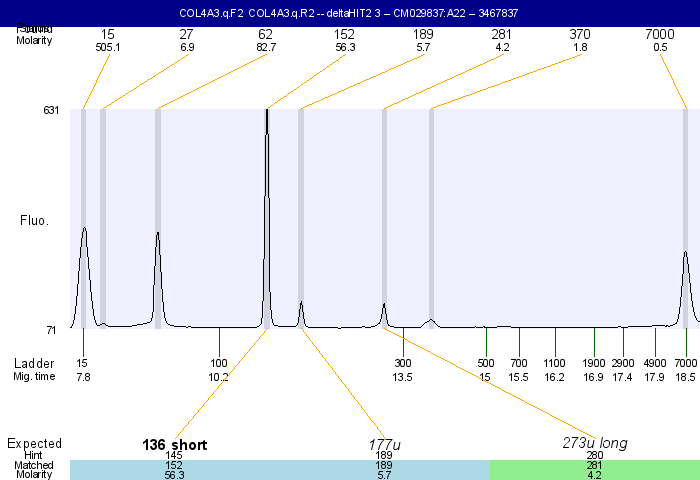
Task: Click the 62 peak size label
Action: coord(266,34)
